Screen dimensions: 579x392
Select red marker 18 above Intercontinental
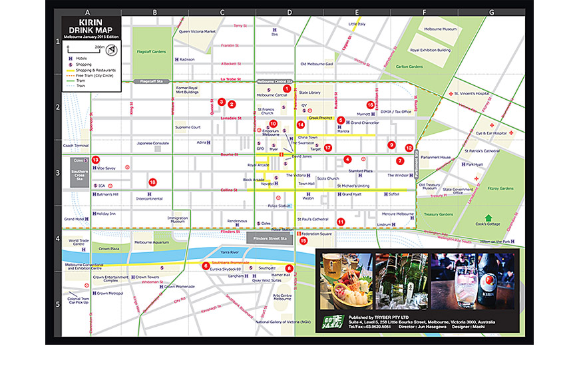(152, 182)
